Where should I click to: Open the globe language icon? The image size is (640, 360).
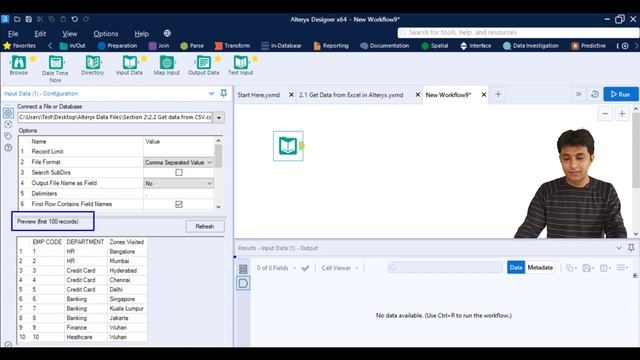pos(167,33)
